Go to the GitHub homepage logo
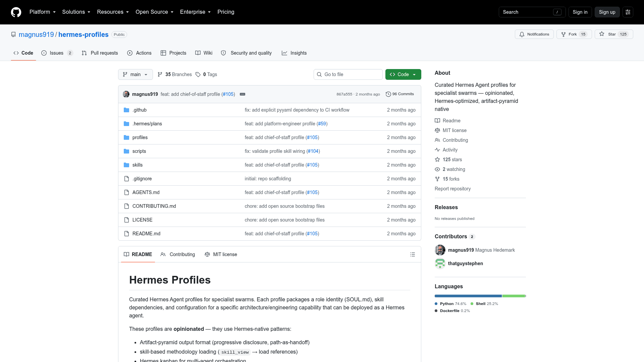The height and width of the screenshot is (362, 644). pyautogui.click(x=16, y=12)
